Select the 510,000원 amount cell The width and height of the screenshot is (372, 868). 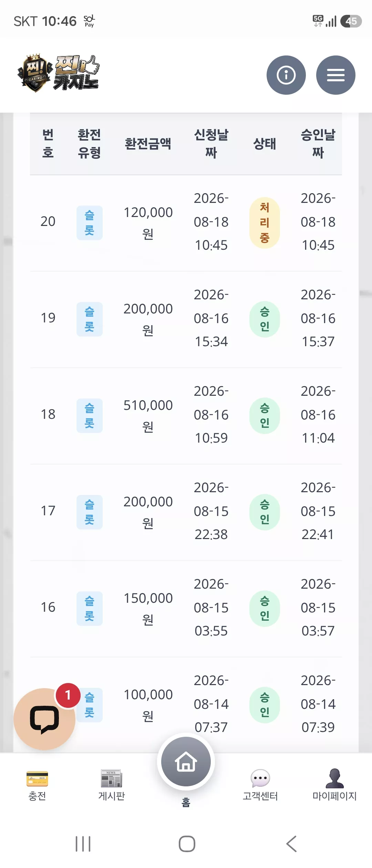(148, 416)
